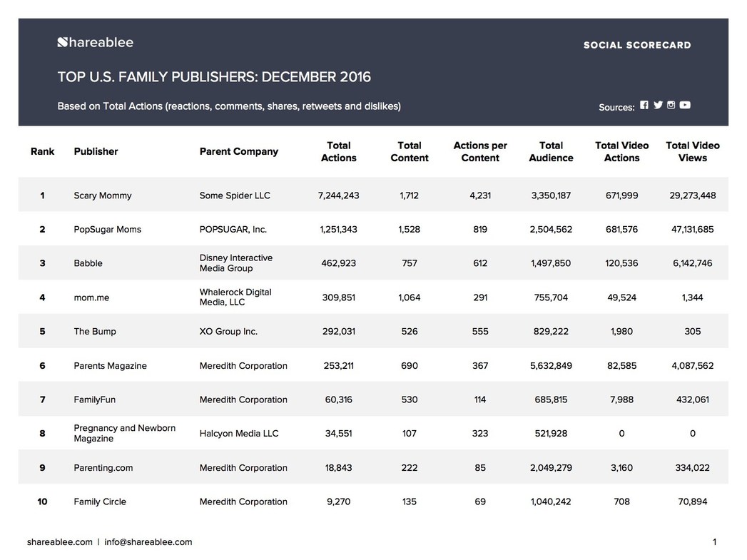Click the Shareablee logo
This screenshot has width=747, height=560.
[x=96, y=42]
